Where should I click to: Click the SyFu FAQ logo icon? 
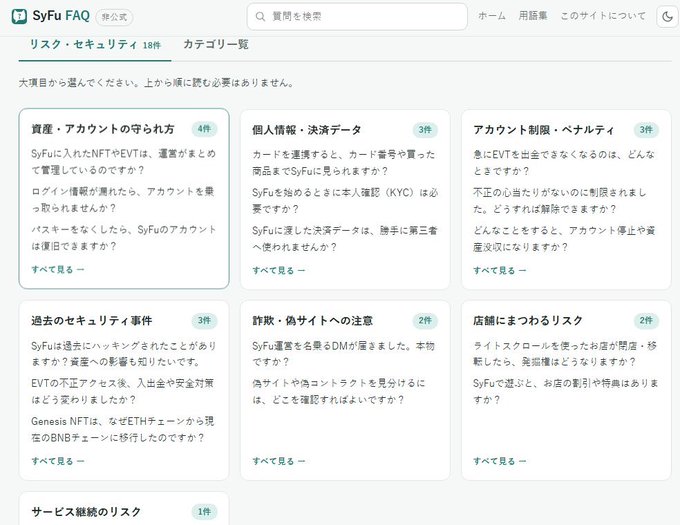(x=19, y=16)
